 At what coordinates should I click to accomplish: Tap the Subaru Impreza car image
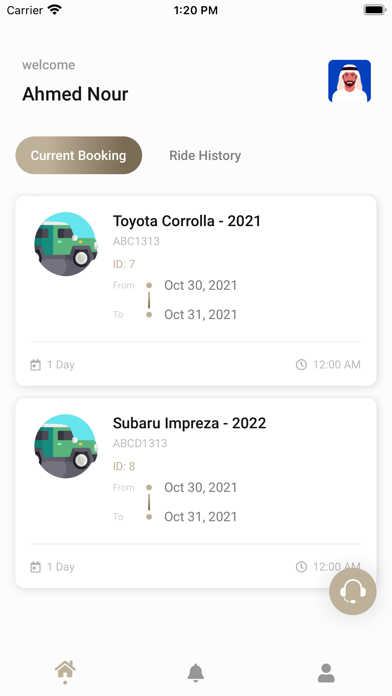click(x=66, y=446)
